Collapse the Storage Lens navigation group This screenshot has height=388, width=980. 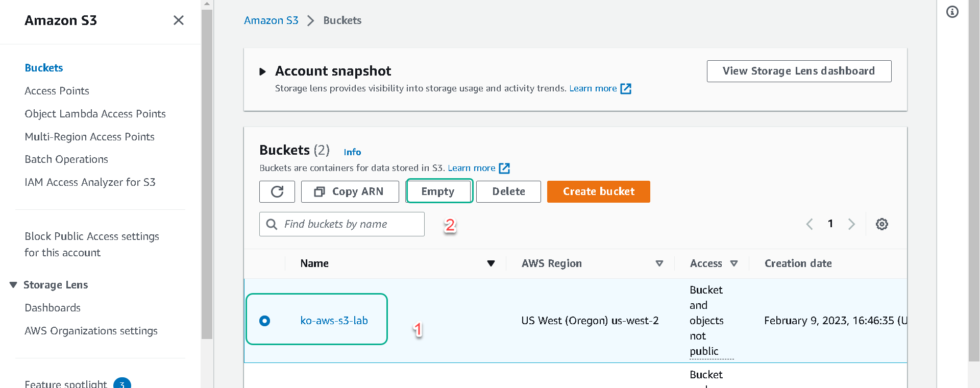click(x=13, y=285)
